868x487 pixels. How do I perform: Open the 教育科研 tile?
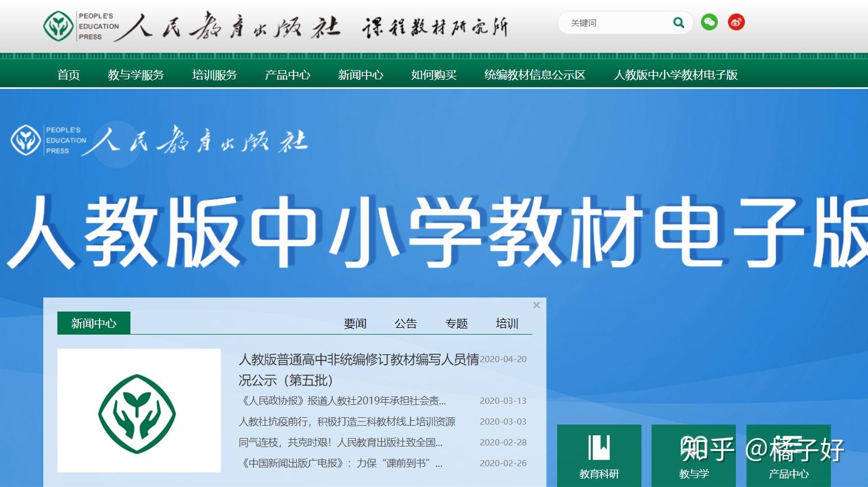click(x=599, y=456)
